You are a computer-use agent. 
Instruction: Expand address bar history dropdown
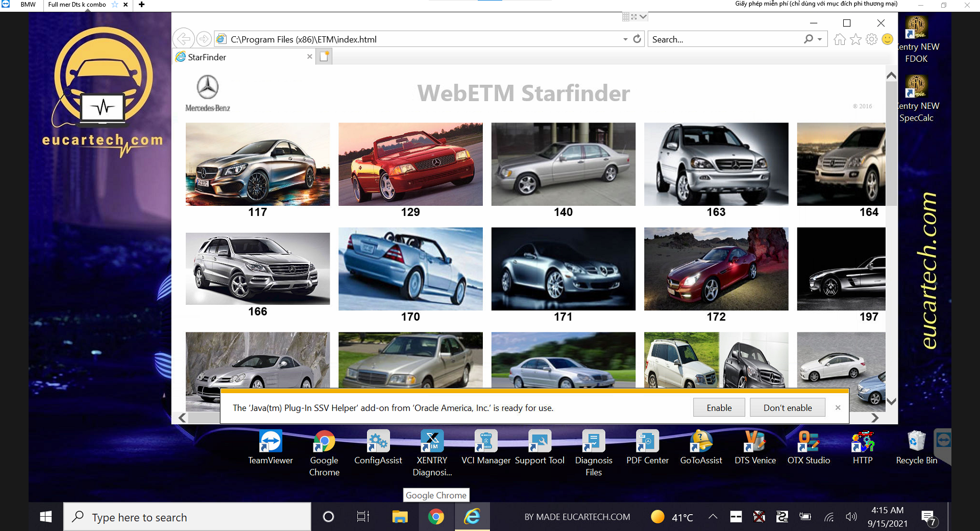point(625,39)
